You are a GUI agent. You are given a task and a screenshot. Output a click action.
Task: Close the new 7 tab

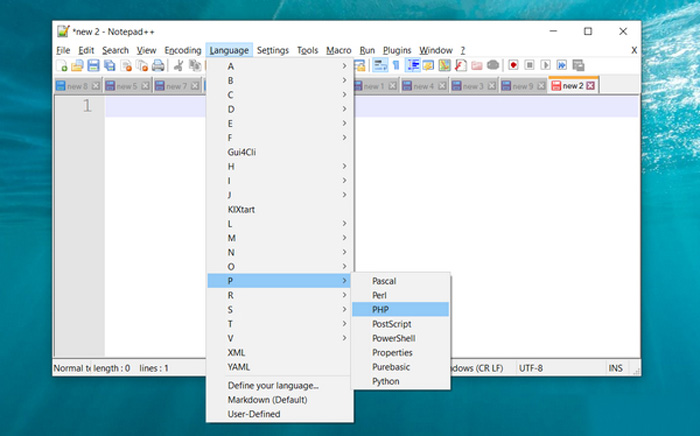pos(195,86)
